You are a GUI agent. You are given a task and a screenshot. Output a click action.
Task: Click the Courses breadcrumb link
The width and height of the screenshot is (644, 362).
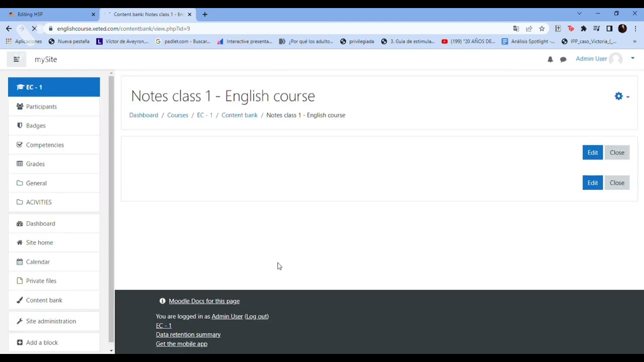point(178,115)
